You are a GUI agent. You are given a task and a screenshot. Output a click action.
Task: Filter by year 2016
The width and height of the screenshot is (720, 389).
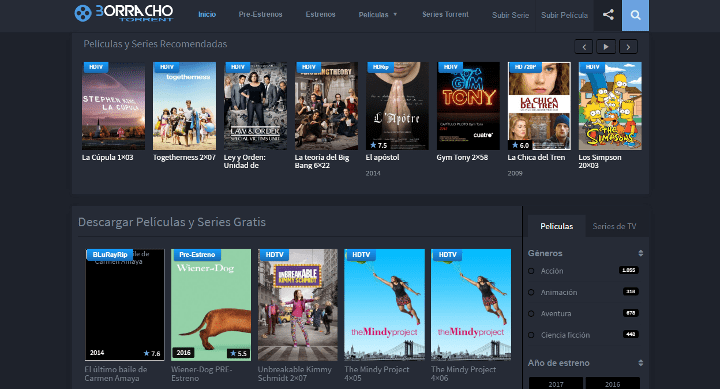click(x=613, y=383)
